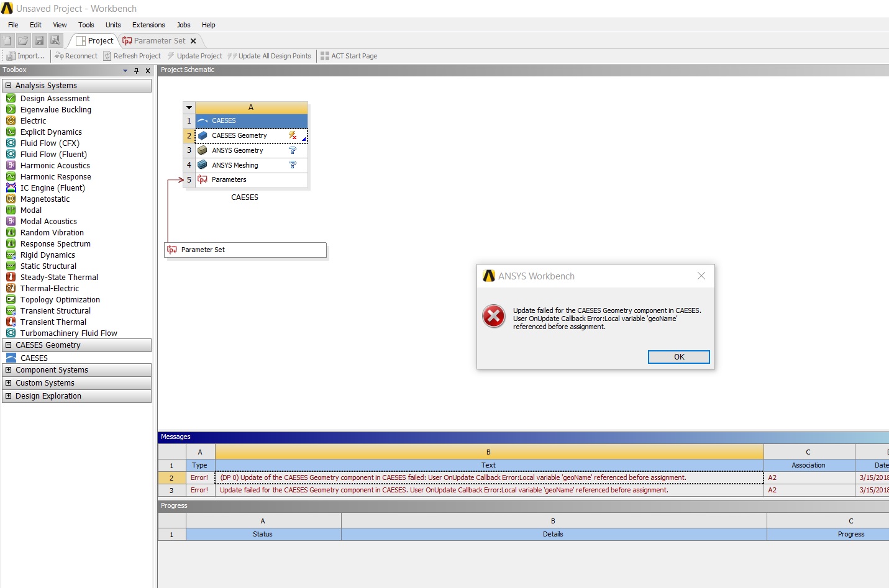Select the ANSYS Meshing cell
The image size is (889, 588).
(x=252, y=165)
